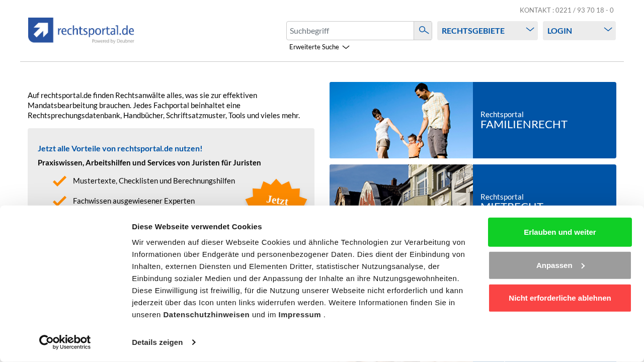
Task: Open the Impressum link
Action: point(299,315)
